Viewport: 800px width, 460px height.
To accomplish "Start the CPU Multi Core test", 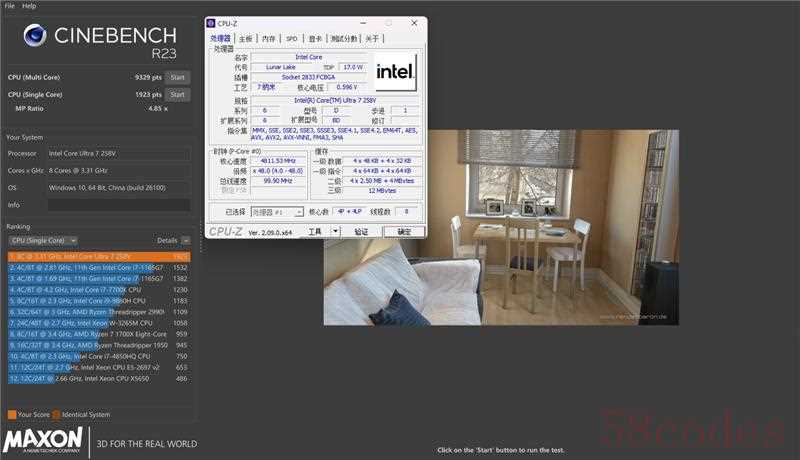I will [178, 77].
